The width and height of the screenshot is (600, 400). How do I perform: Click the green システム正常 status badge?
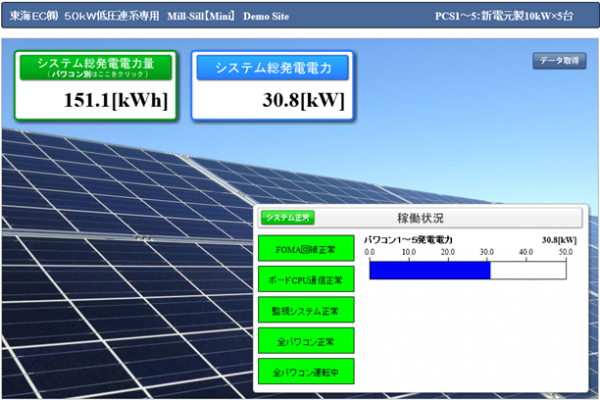point(287,217)
